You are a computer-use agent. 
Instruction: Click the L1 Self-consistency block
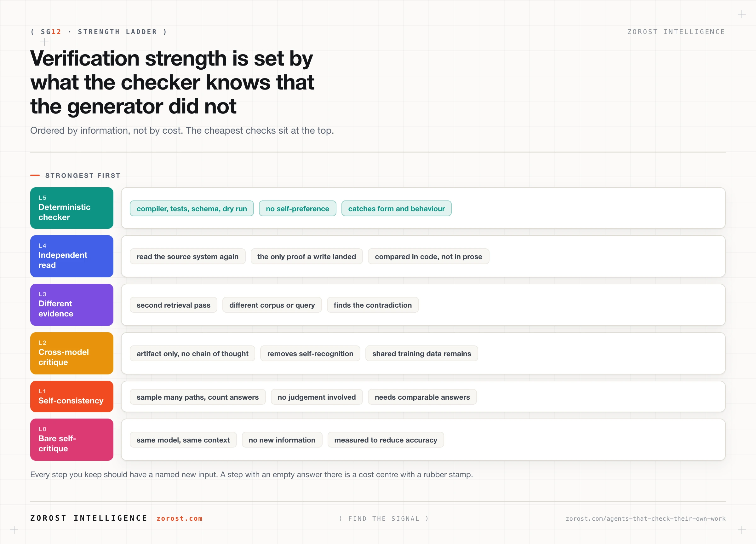point(72,396)
